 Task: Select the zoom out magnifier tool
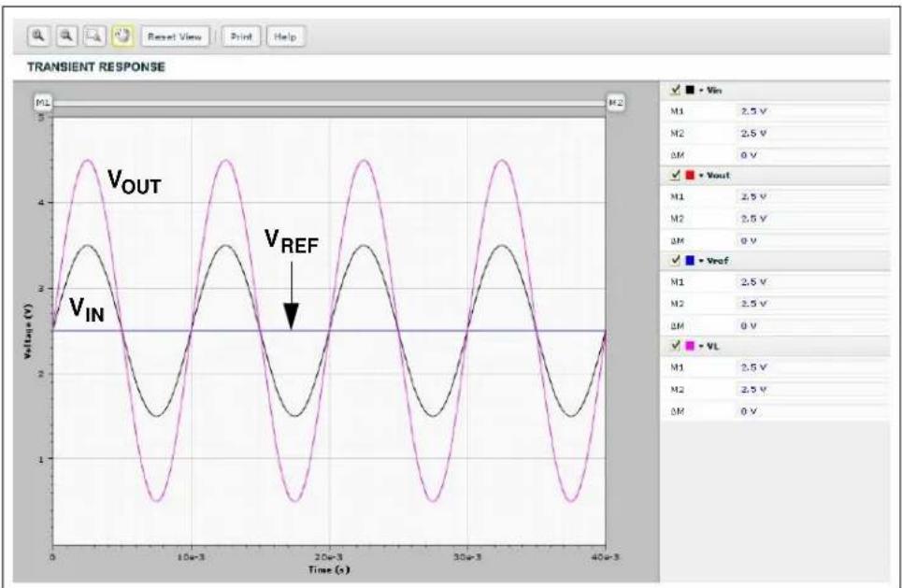66,36
